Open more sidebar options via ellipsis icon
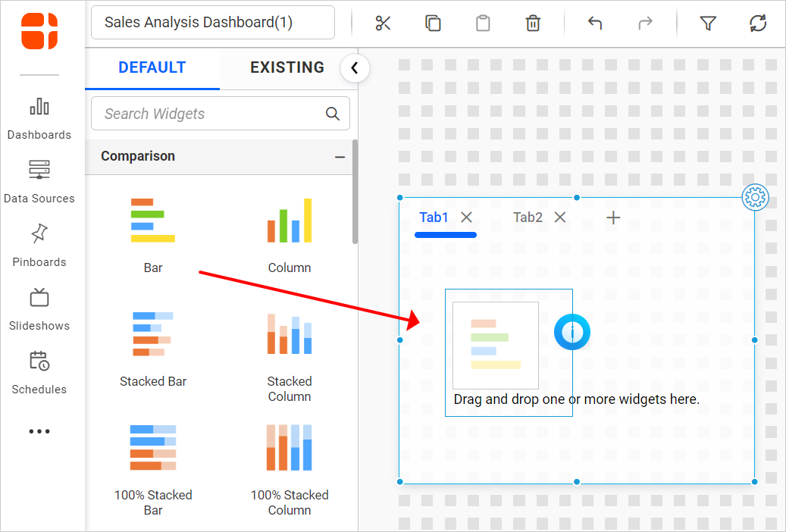 39,431
